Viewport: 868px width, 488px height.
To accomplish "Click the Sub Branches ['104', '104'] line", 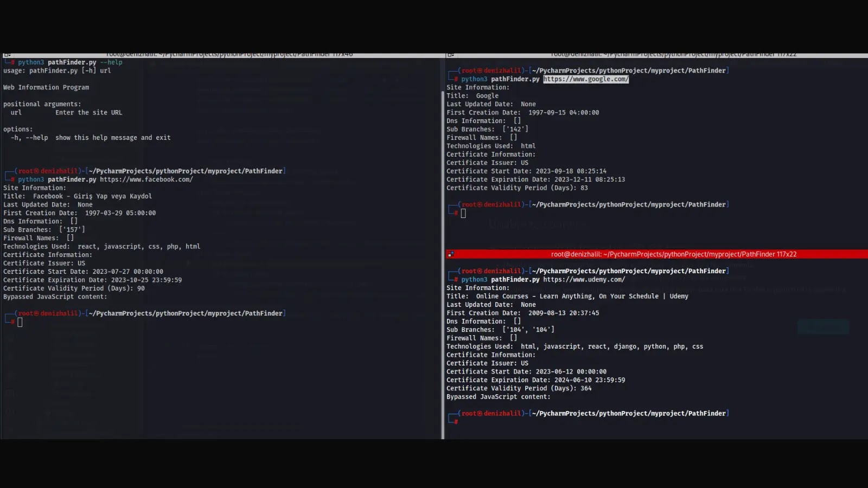I will click(x=501, y=330).
